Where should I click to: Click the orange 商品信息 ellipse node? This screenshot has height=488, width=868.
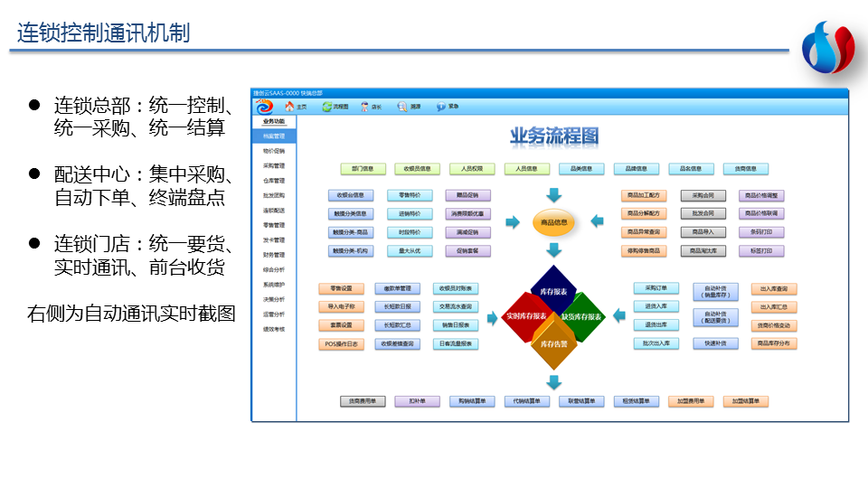pos(553,222)
